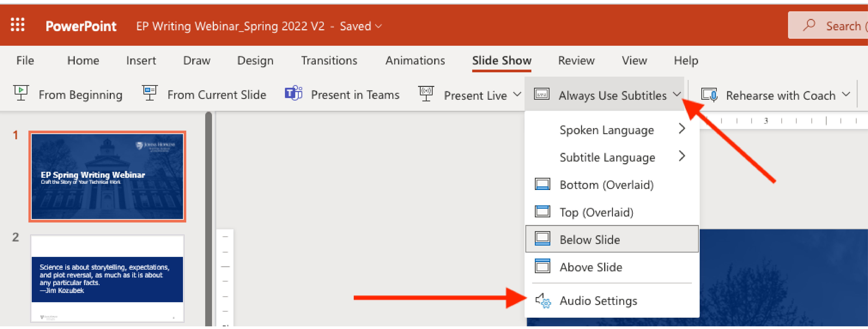Click the slide panel vertical scrollbar
This screenshot has height=329, width=868.
pyautogui.click(x=209, y=219)
